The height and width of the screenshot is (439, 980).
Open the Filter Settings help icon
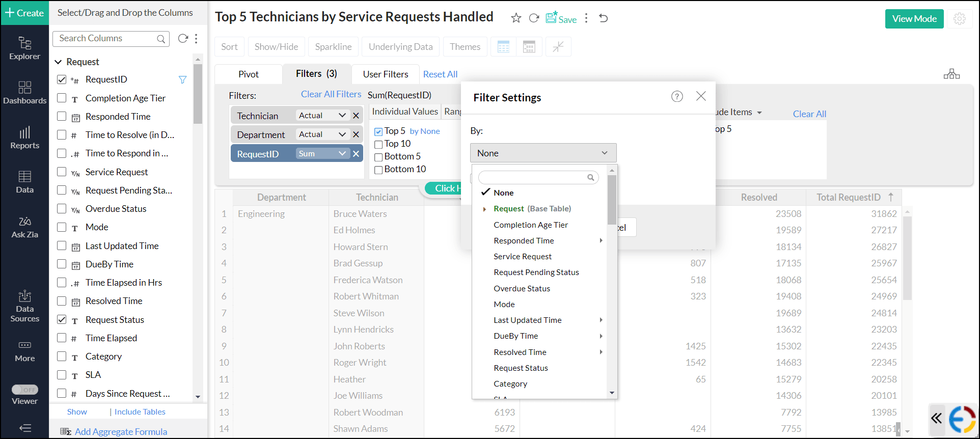(x=677, y=96)
